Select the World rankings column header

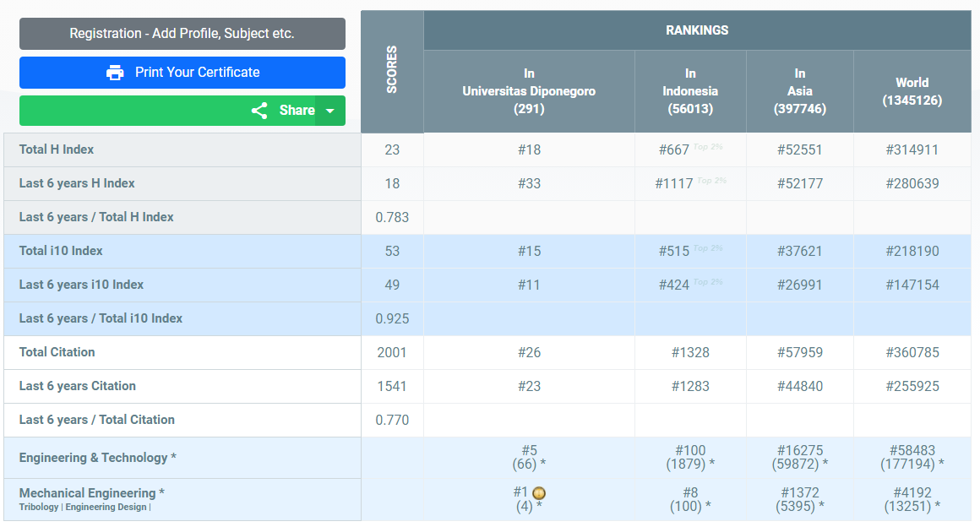tap(912, 91)
